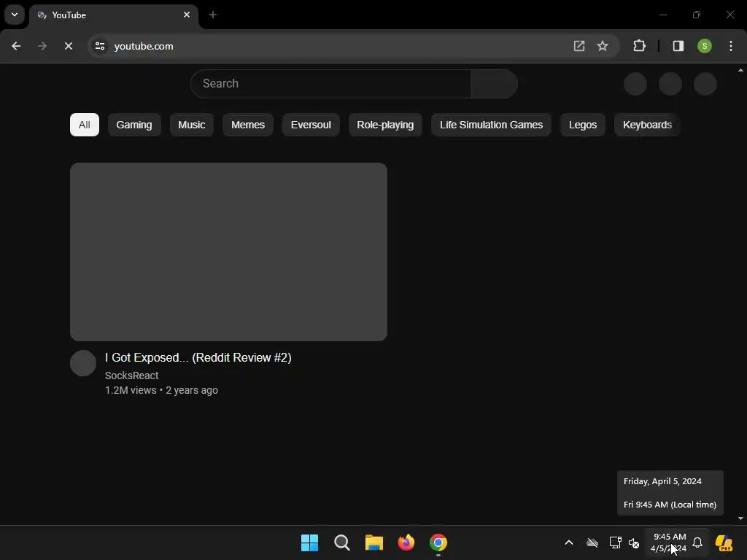Bookmark this tab with the star icon
The height and width of the screenshot is (560, 747).
pos(602,46)
